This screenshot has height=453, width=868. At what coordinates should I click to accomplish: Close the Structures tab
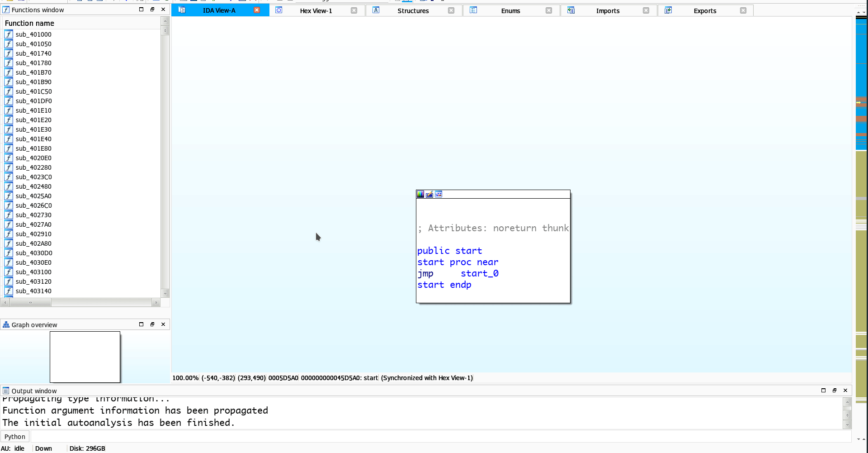click(x=451, y=10)
